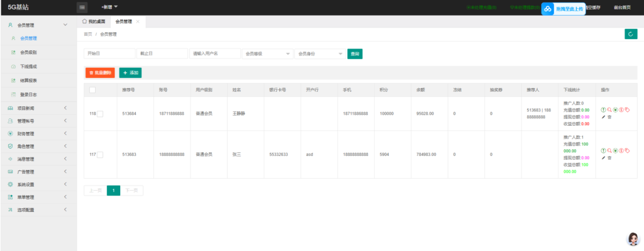Click page number 1 in pagination
Screen dimensions: 644x251
click(114, 190)
